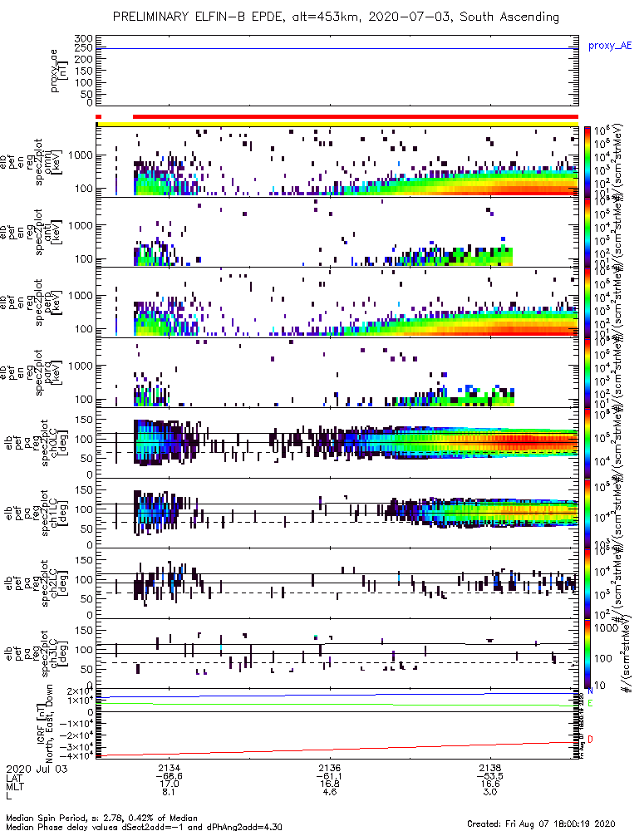Click the '-4×10^4' tick on the IGRF axis
The width and height of the screenshot is (644, 831).
point(76,755)
